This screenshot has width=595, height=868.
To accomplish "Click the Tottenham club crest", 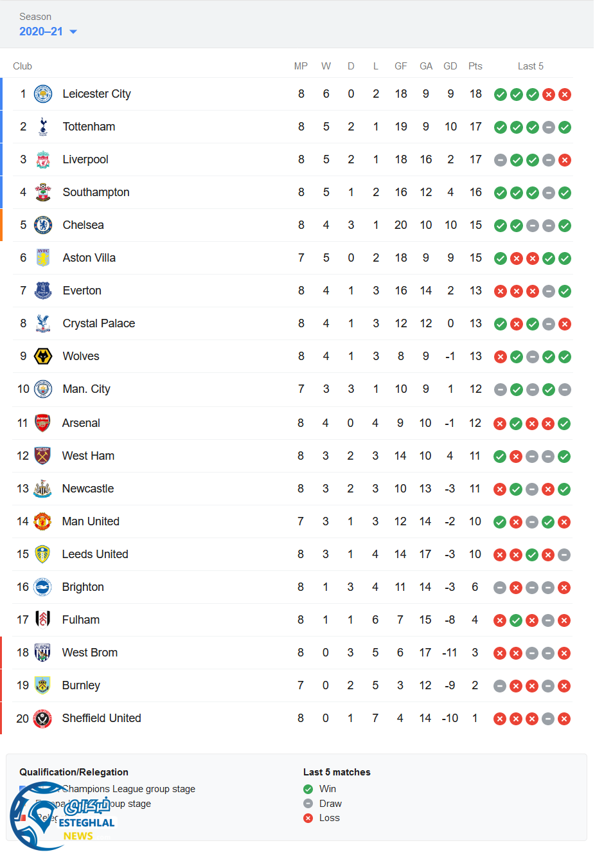I will 43,127.
